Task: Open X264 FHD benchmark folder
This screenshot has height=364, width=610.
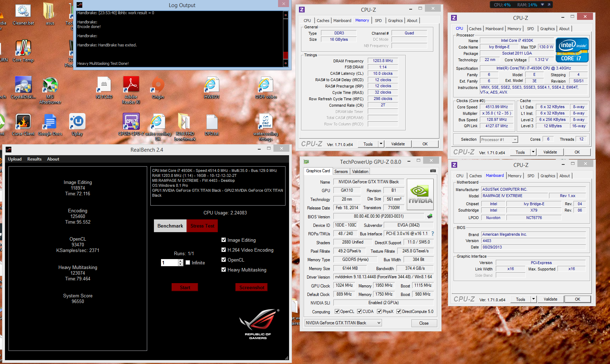Action: (x=185, y=127)
